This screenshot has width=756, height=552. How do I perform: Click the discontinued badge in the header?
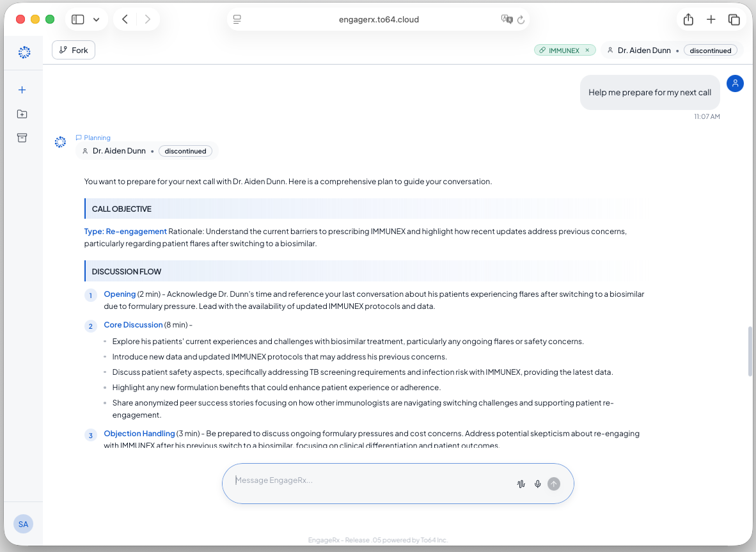[710, 51]
